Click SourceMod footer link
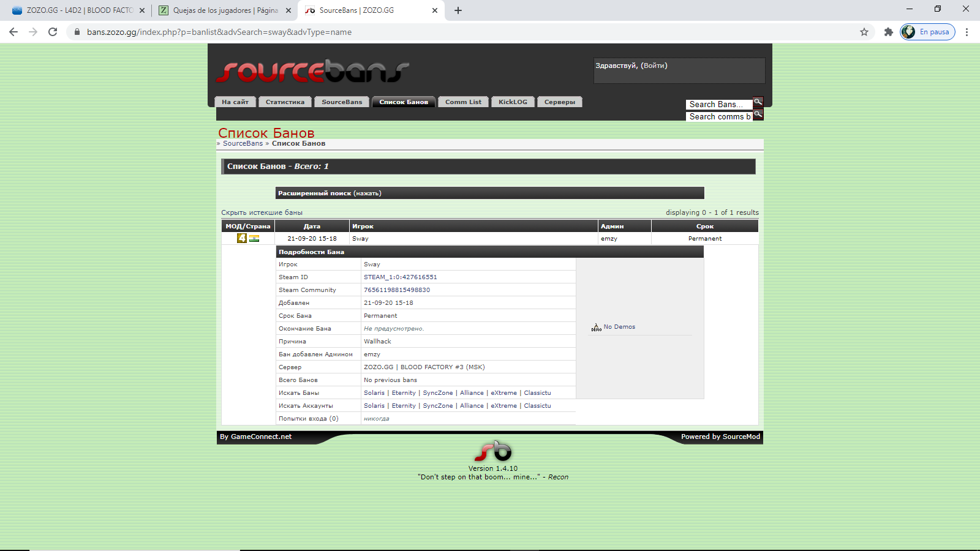This screenshot has width=980, height=551. tap(741, 437)
